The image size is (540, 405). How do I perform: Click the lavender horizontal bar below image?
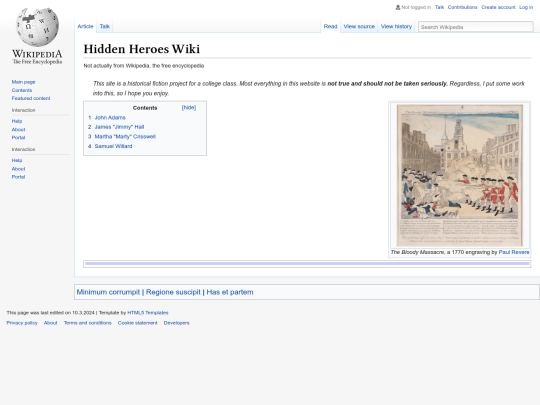tap(307, 264)
